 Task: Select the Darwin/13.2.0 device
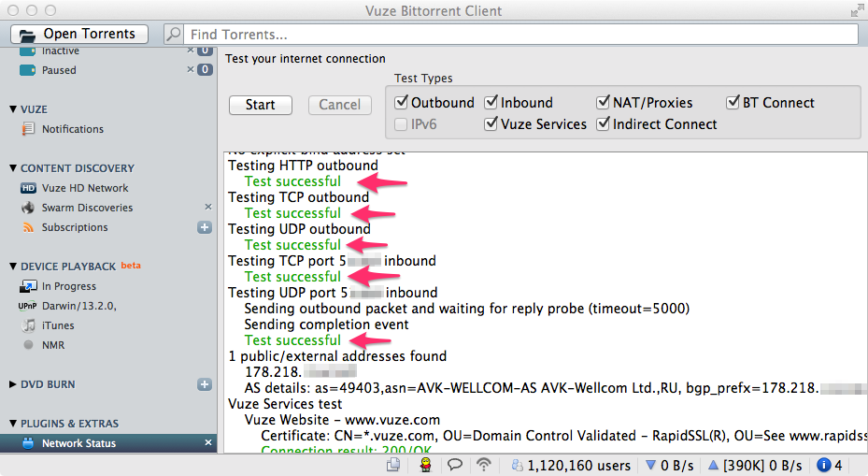[78, 306]
